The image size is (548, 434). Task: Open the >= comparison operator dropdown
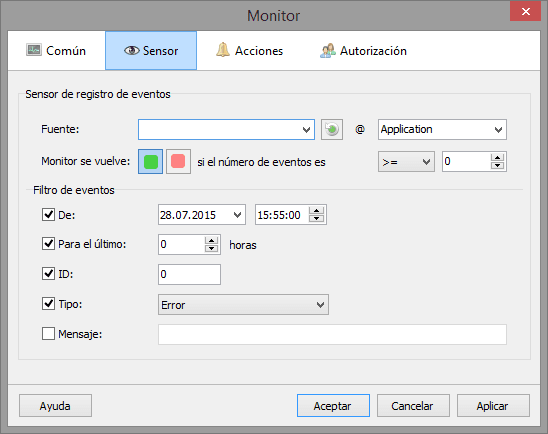click(406, 162)
